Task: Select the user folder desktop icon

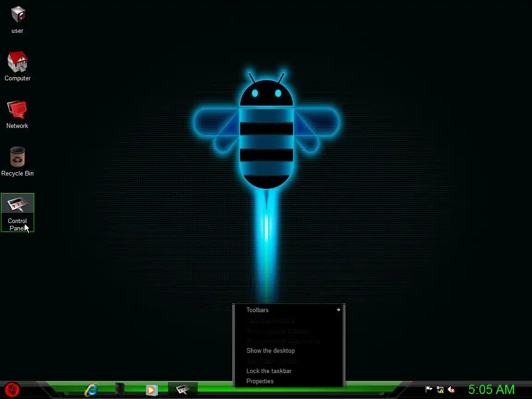Action: (17, 20)
